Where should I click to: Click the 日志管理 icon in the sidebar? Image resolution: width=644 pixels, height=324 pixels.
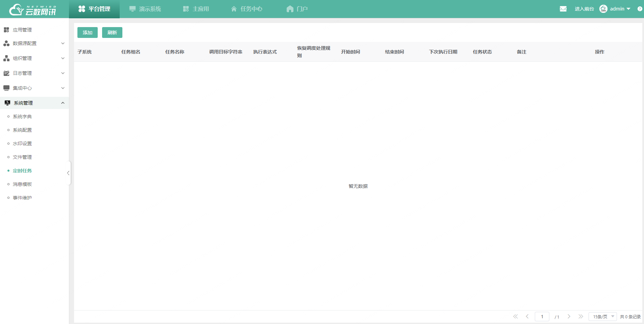click(7, 73)
